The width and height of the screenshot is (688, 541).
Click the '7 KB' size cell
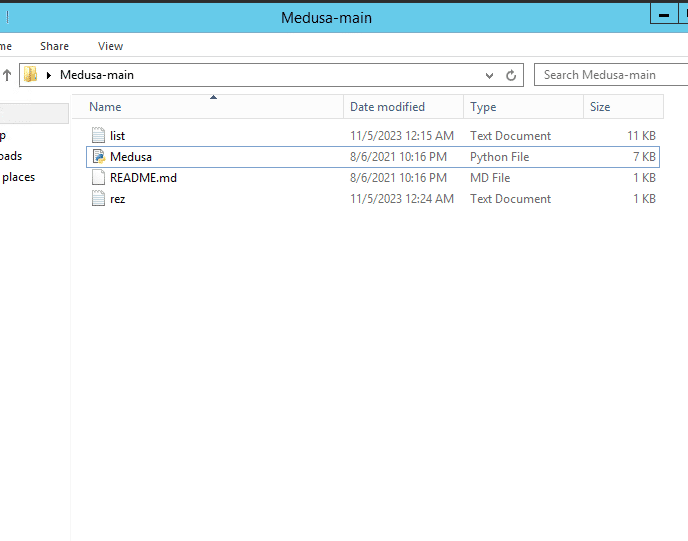point(645,157)
